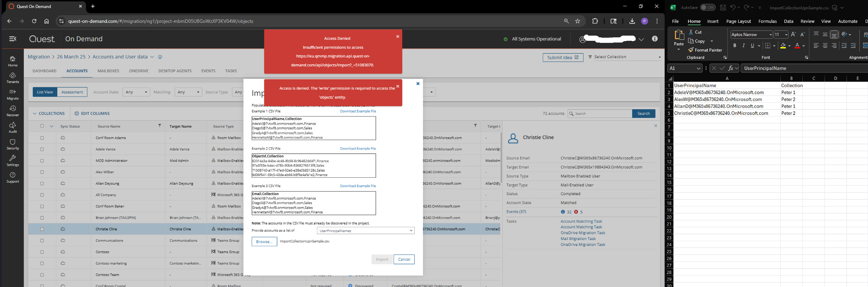Open Excel Name Box dropdown
868x287 pixels.
[x=698, y=68]
